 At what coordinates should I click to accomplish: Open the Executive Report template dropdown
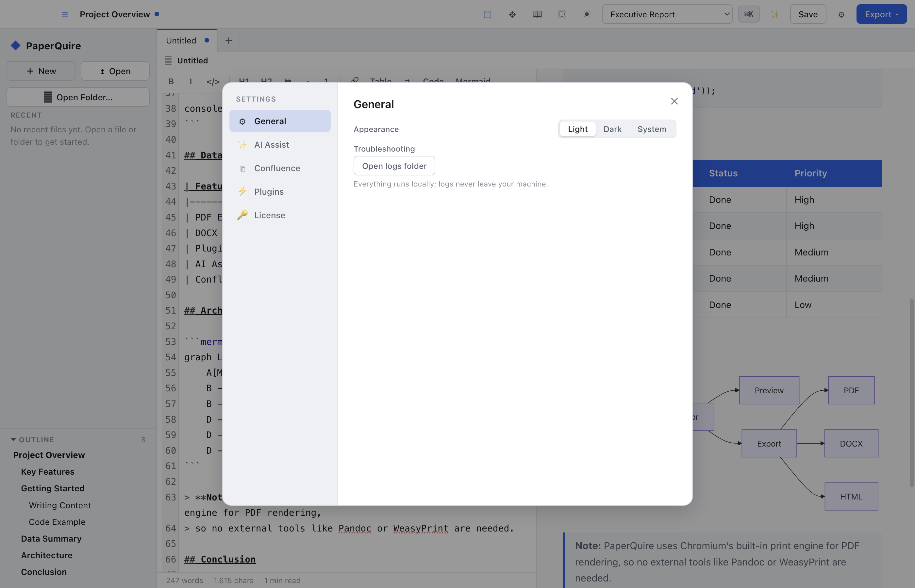(x=667, y=14)
